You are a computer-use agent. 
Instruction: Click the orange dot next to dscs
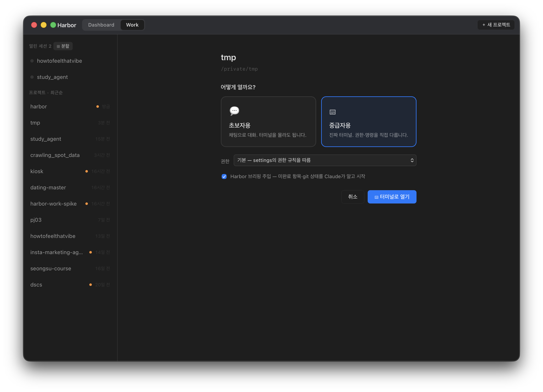point(91,285)
